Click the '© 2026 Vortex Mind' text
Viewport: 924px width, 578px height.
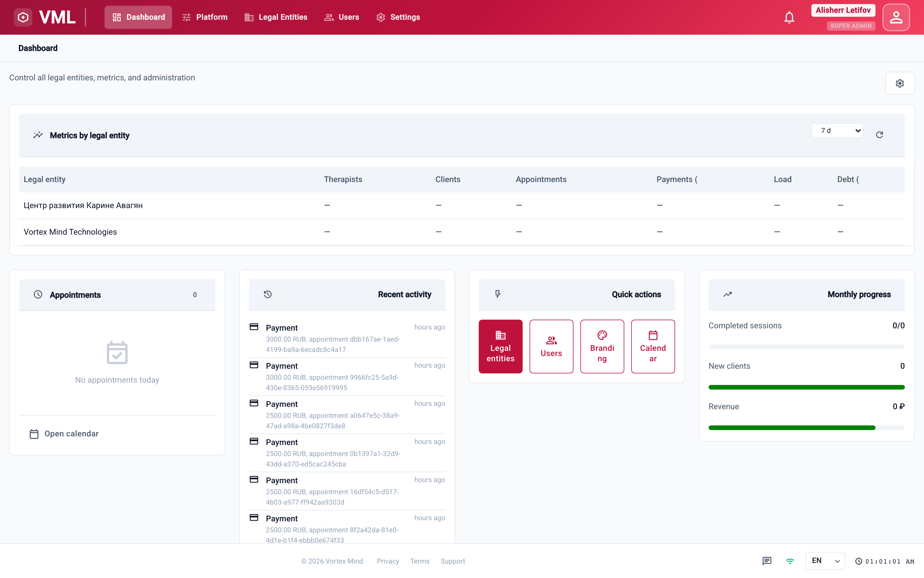(332, 561)
